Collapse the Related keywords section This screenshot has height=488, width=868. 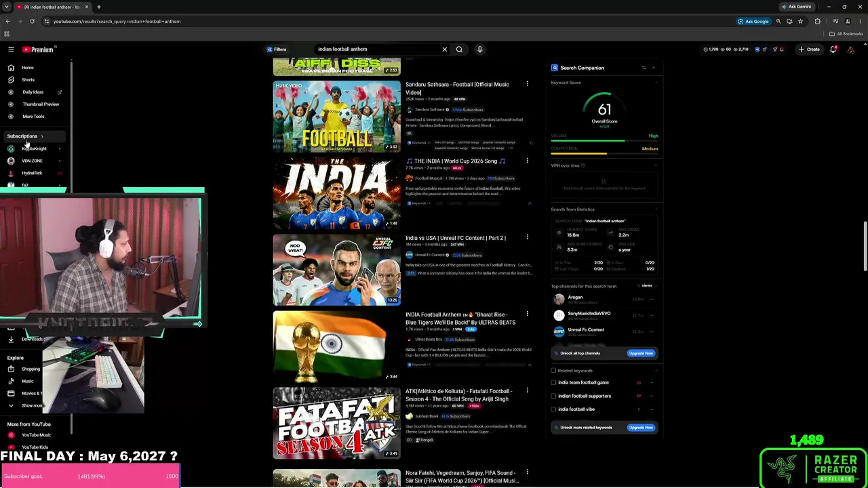tap(656, 371)
